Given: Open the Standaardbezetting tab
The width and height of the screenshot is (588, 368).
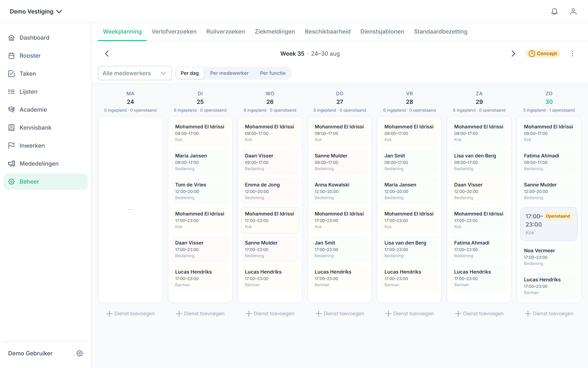Looking at the screenshot, I should click(441, 32).
